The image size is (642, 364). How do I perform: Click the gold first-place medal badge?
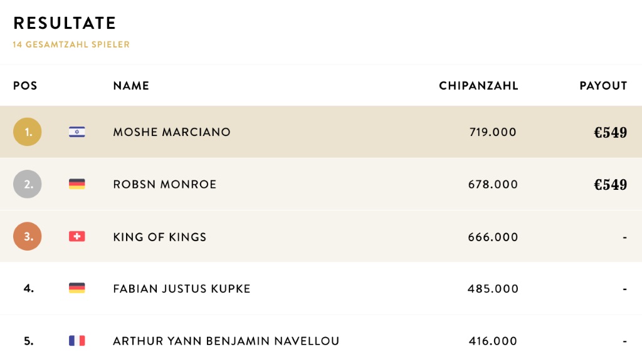point(28,132)
